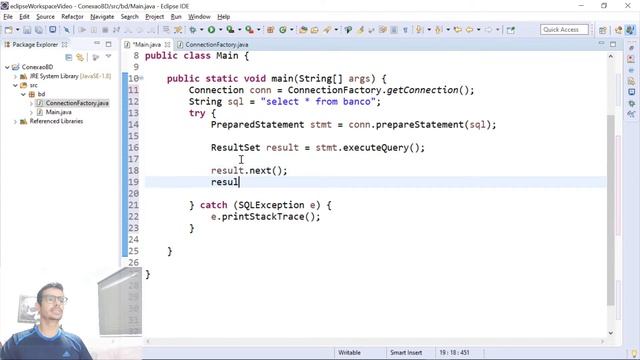Toggle Use Step Filters

tap(178, 30)
